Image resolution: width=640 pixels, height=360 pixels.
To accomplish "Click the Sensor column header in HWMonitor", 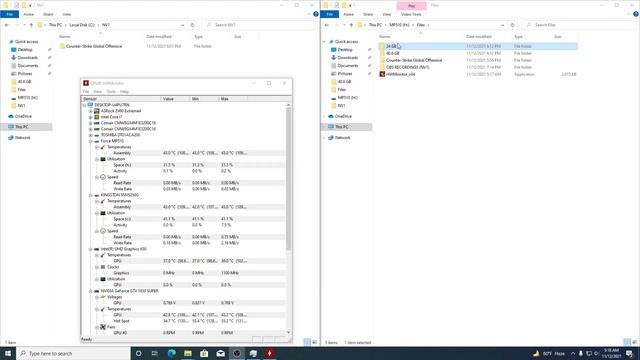I will point(121,99).
